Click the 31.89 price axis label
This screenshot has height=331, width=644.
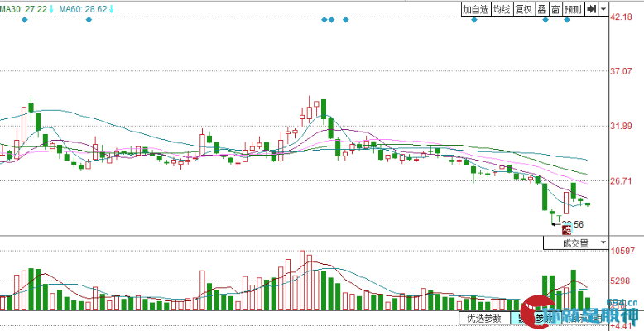tap(622, 126)
